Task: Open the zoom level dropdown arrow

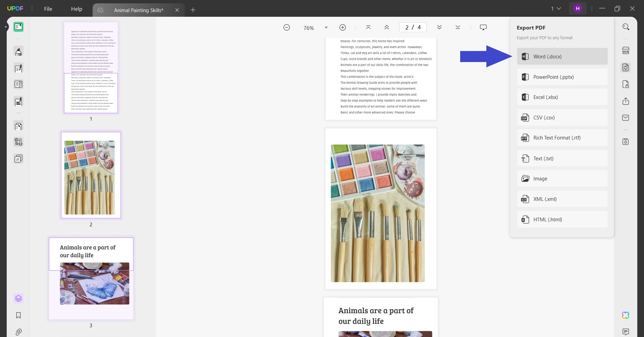Action: pos(326,27)
